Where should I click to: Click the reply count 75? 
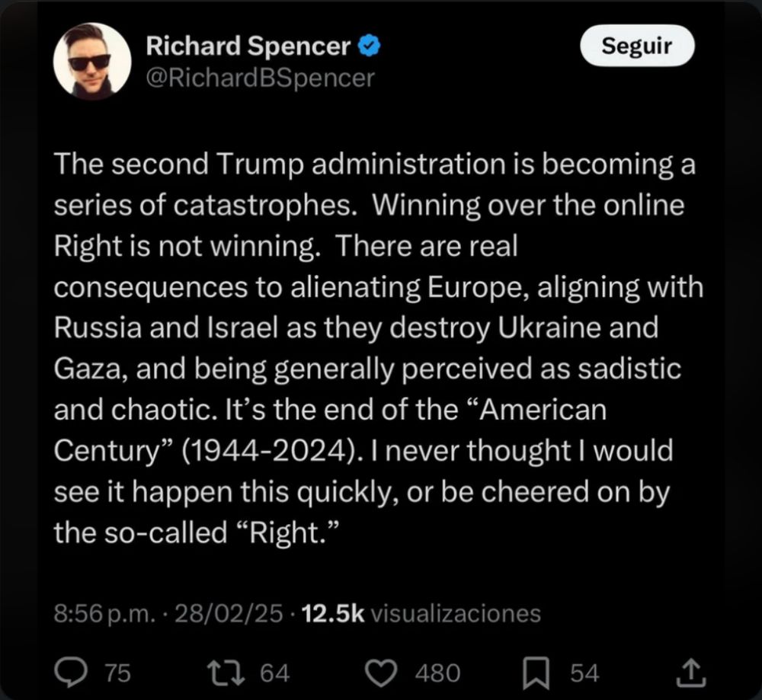tap(116, 672)
